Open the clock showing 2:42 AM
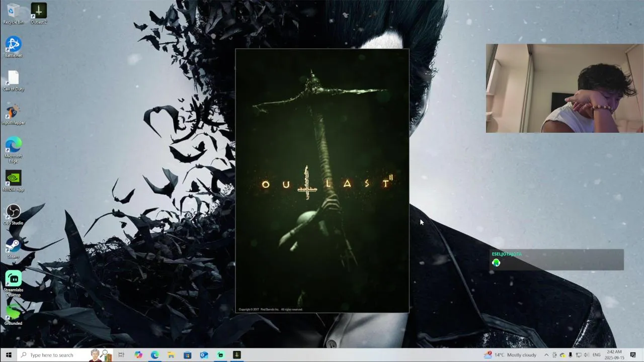644x362 pixels. 614,355
